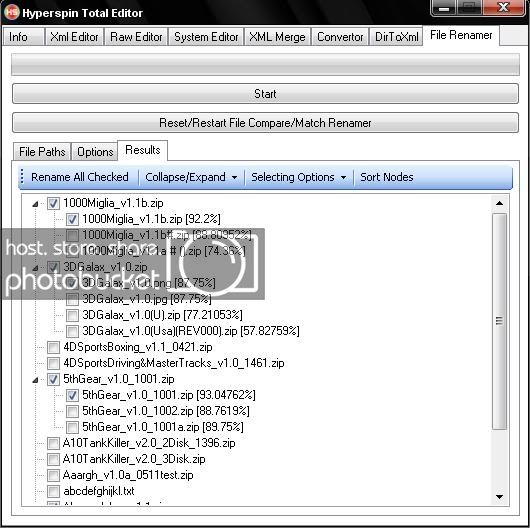Select the System Editor tab
The width and height of the screenshot is (530, 528).
[x=206, y=37]
